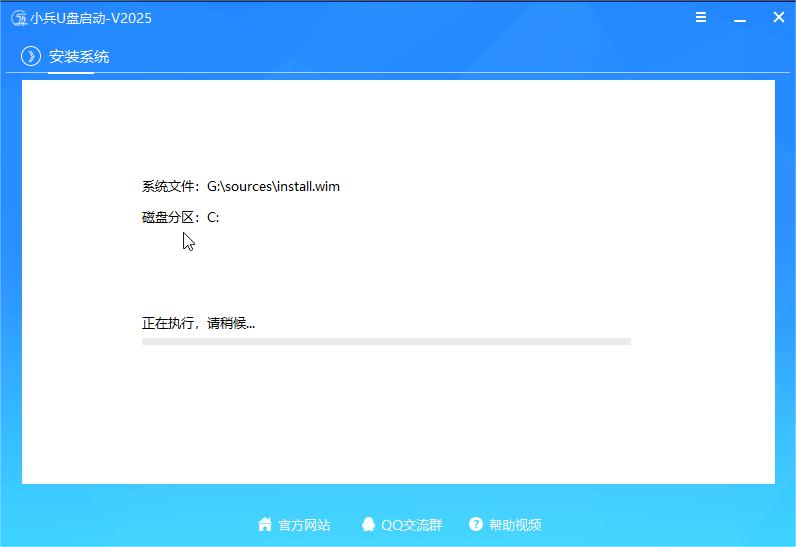
Task: Open the 官方网站 link
Action: tap(304, 525)
